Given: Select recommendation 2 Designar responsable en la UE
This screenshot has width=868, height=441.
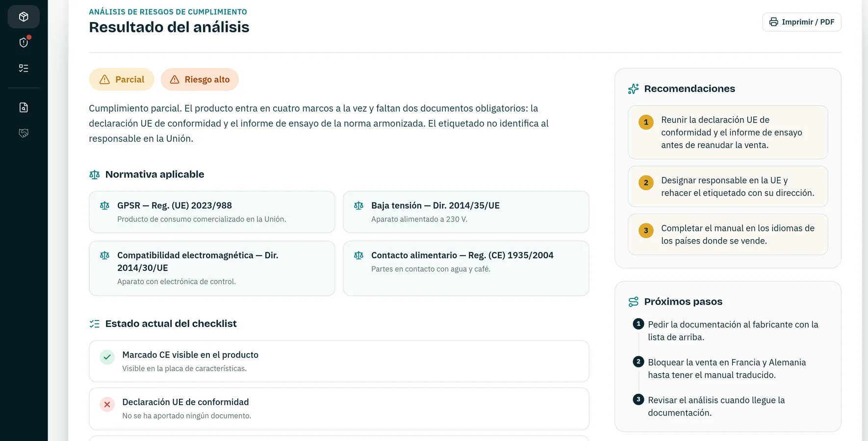Looking at the screenshot, I should 728,186.
